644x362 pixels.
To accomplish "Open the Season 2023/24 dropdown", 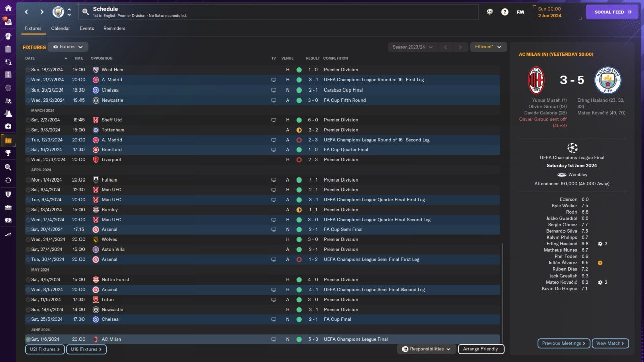I will point(413,47).
